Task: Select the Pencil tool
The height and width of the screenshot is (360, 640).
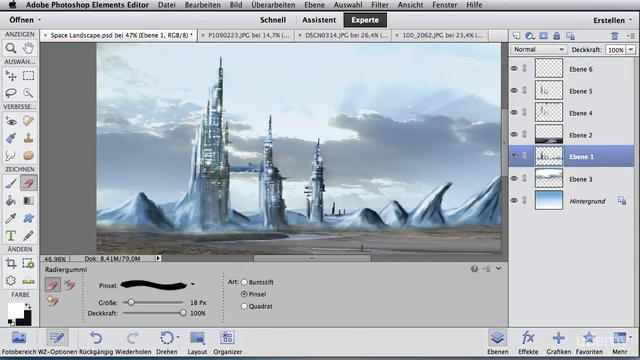Action: pyautogui.click(x=28, y=236)
